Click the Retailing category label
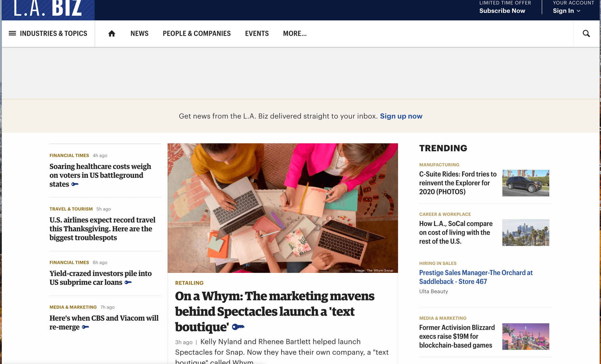The width and height of the screenshot is (601, 364). [189, 283]
